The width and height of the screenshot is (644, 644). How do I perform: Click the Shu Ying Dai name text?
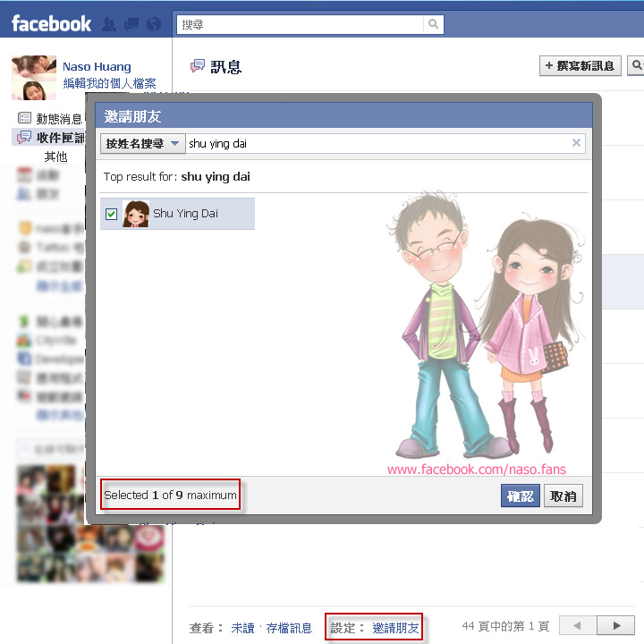pos(185,214)
